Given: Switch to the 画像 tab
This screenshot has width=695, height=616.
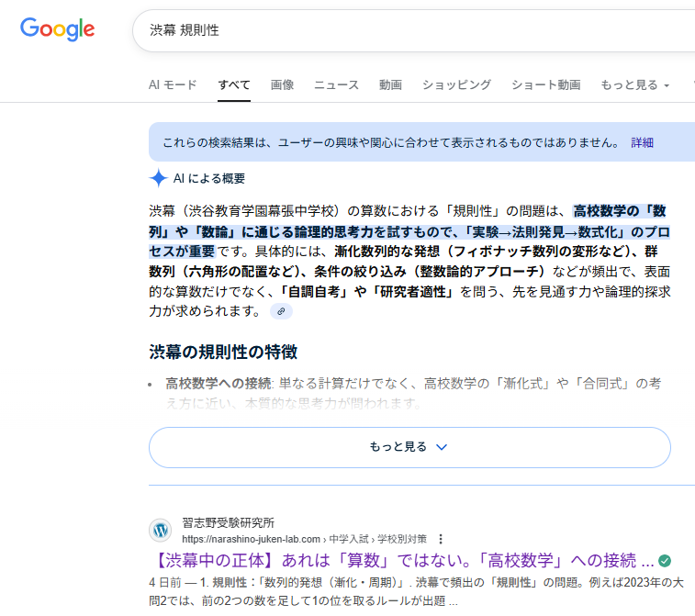Looking at the screenshot, I should 282,85.
